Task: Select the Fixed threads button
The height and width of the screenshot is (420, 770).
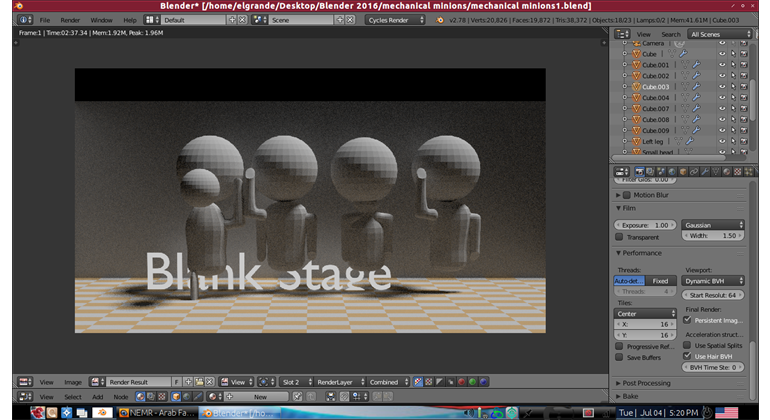Action: (x=660, y=281)
